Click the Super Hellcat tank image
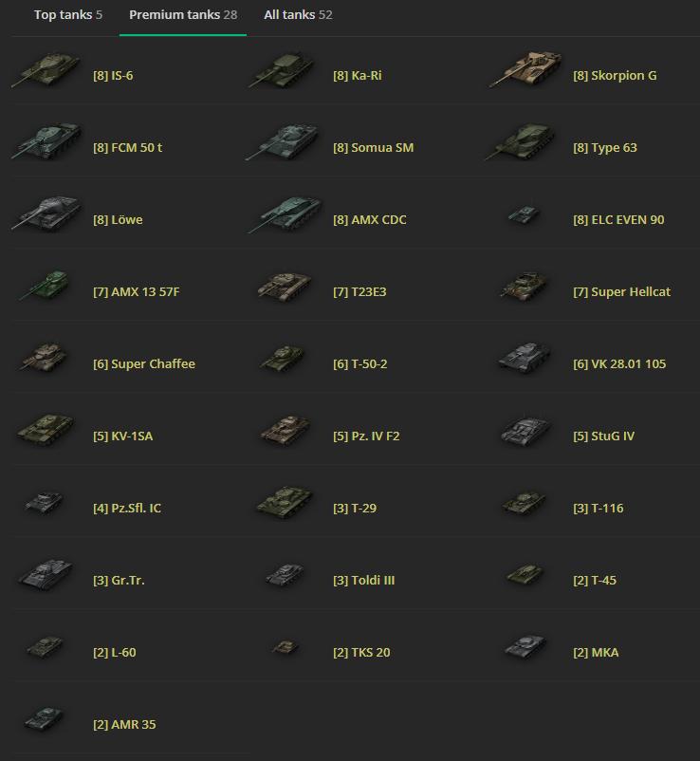This screenshot has height=761, width=700. coord(525,286)
